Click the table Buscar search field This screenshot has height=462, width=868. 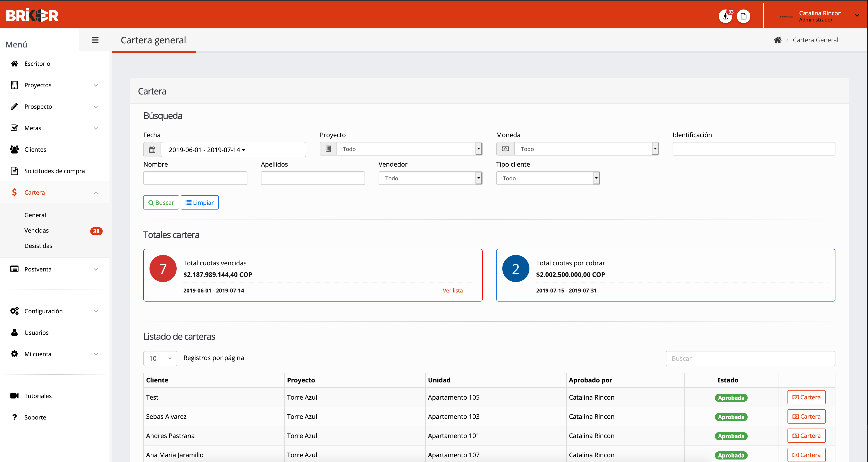point(750,358)
